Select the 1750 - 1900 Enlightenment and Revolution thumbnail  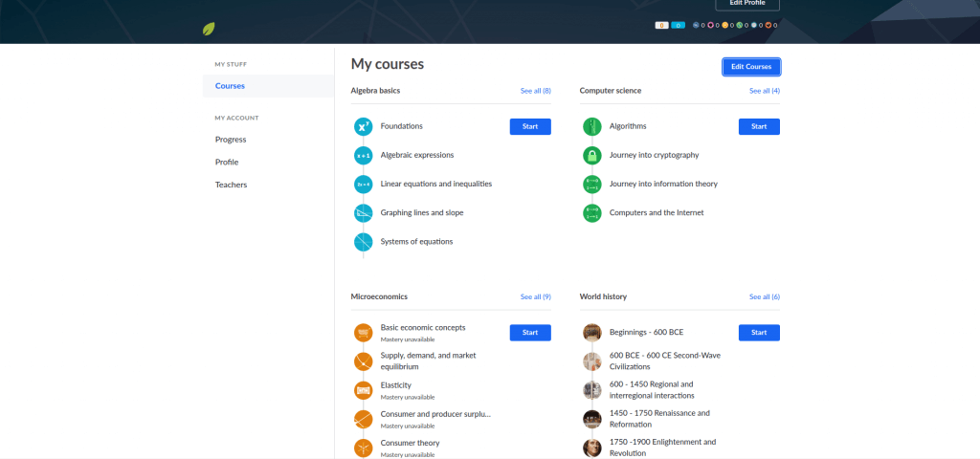(591, 448)
